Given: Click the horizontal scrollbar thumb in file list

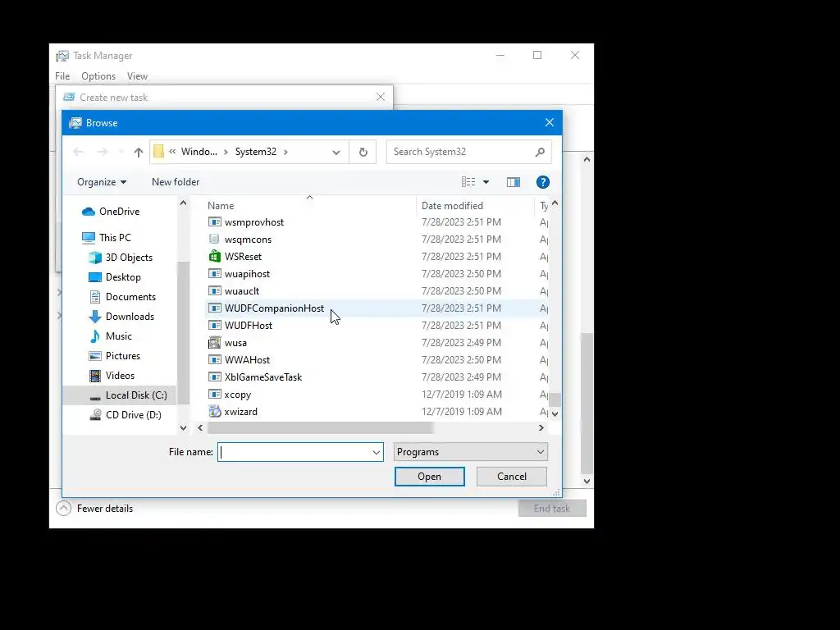Looking at the screenshot, I should tap(320, 427).
